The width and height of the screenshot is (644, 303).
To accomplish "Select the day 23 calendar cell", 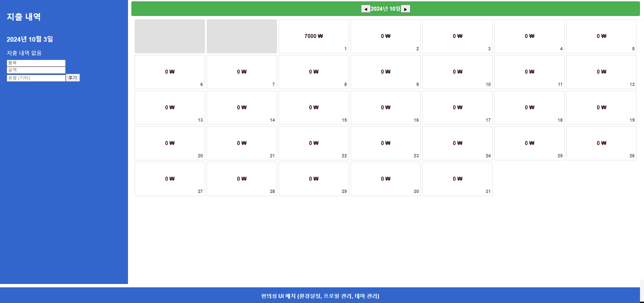I will point(386,143).
